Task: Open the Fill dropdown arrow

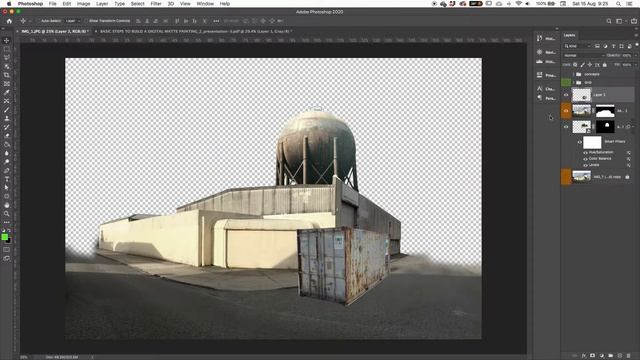Action: click(635, 64)
